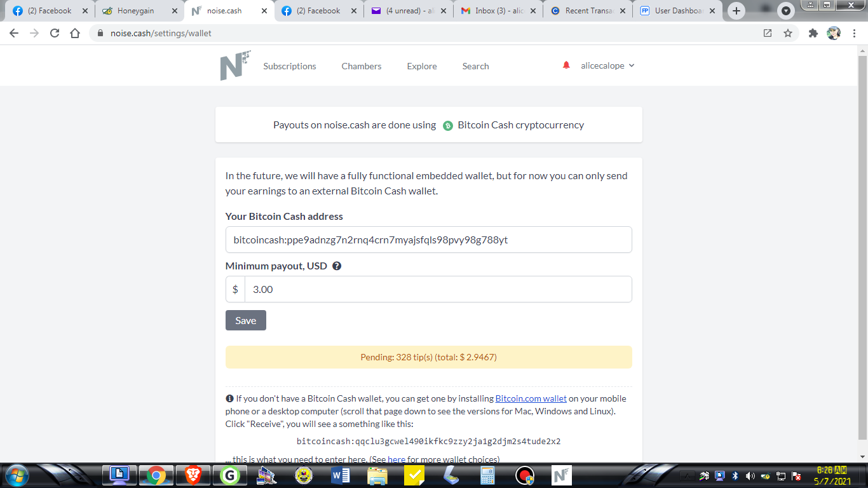Switch to the User Dashboard tab
This screenshot has width=868, height=488.
pyautogui.click(x=677, y=11)
